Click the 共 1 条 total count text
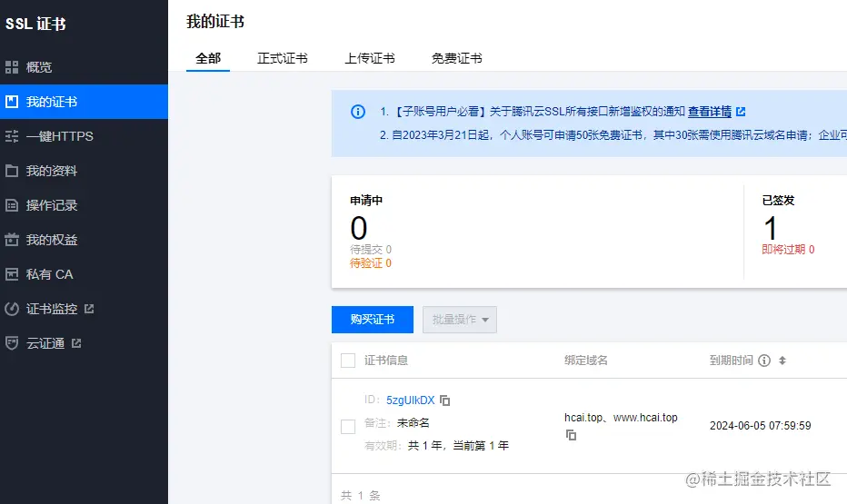 360,495
